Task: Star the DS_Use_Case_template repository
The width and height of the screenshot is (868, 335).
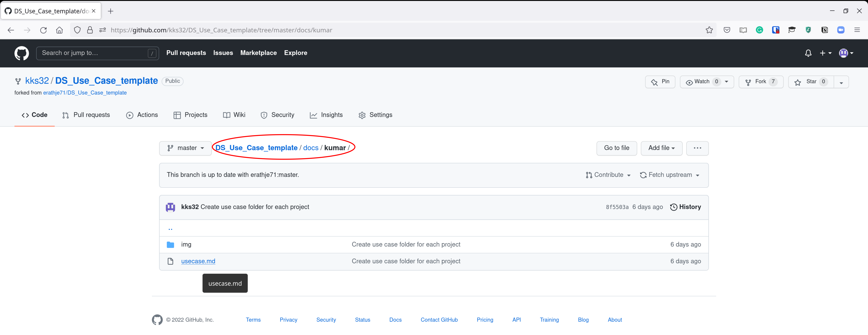Action: [810, 82]
